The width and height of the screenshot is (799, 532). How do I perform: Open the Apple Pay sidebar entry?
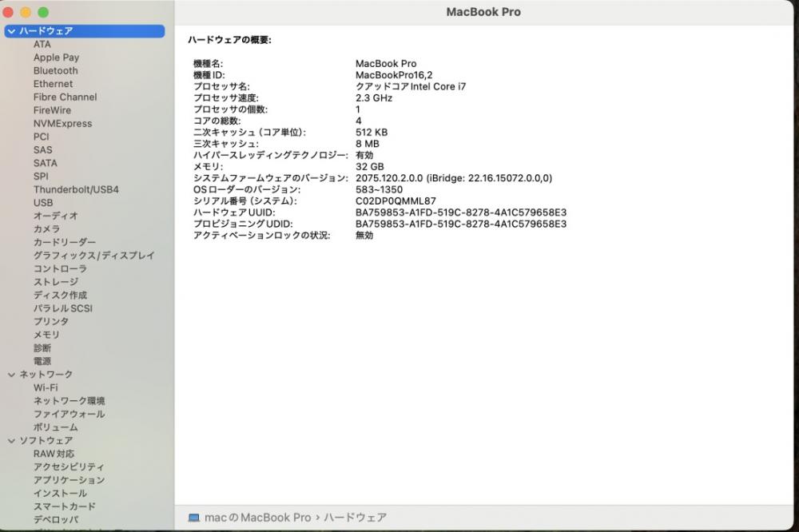coord(56,58)
